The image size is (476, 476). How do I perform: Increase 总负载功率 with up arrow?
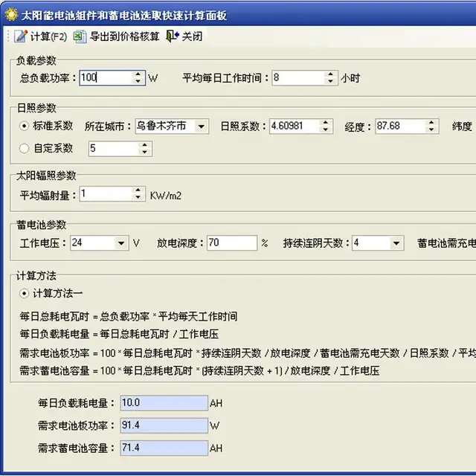(x=138, y=74)
